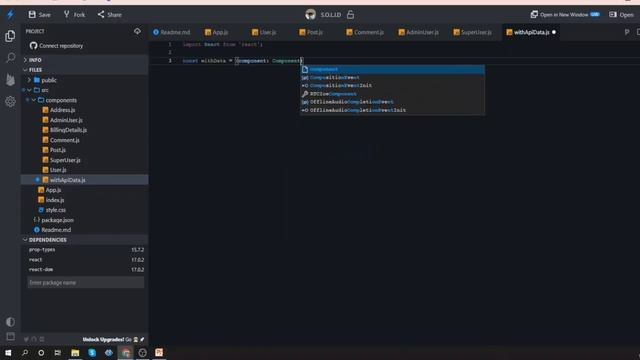
Task: Open the Search sidebar icon
Action: tap(11, 58)
